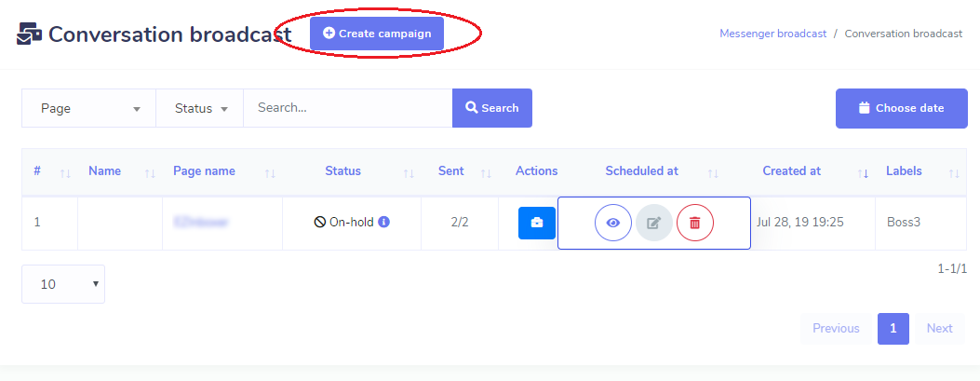Click the blue briefcase action icon
Viewport: 980px width, 381px height.
tap(536, 223)
